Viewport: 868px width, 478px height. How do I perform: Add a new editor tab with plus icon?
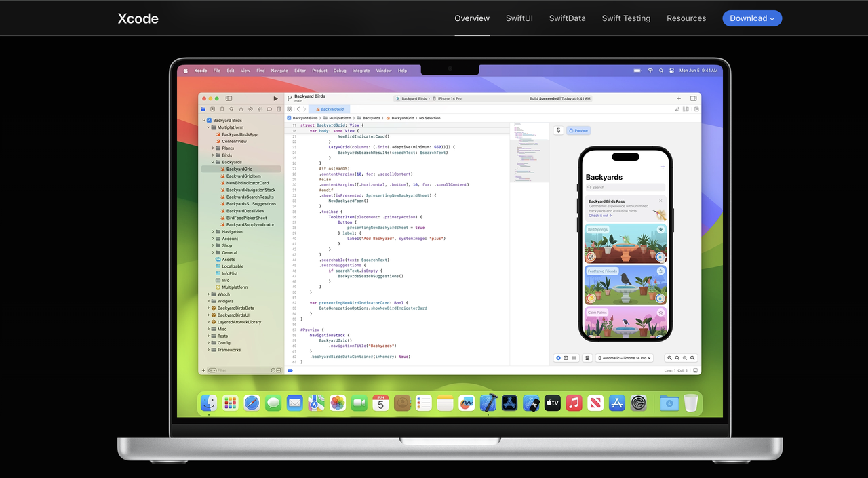click(x=679, y=98)
